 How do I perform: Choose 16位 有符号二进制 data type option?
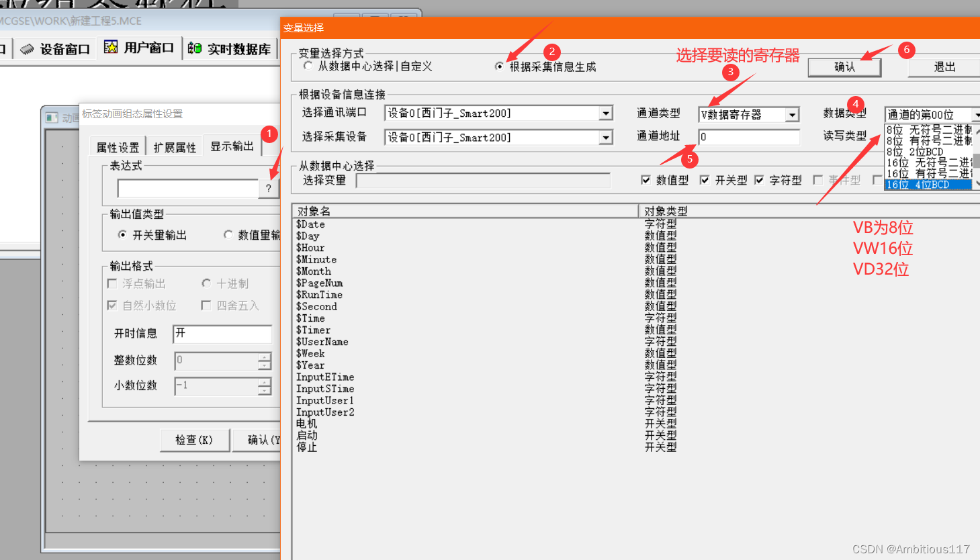928,173
